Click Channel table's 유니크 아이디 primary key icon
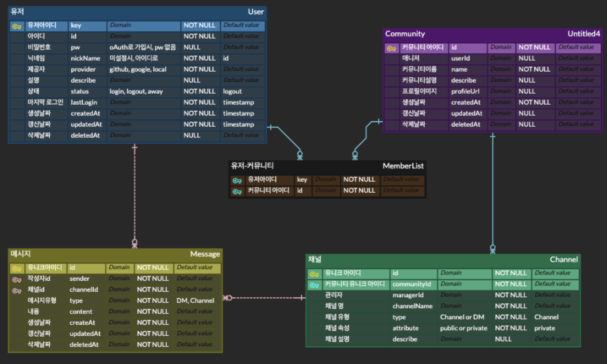The width and height of the screenshot is (607, 364). pyautogui.click(x=314, y=274)
